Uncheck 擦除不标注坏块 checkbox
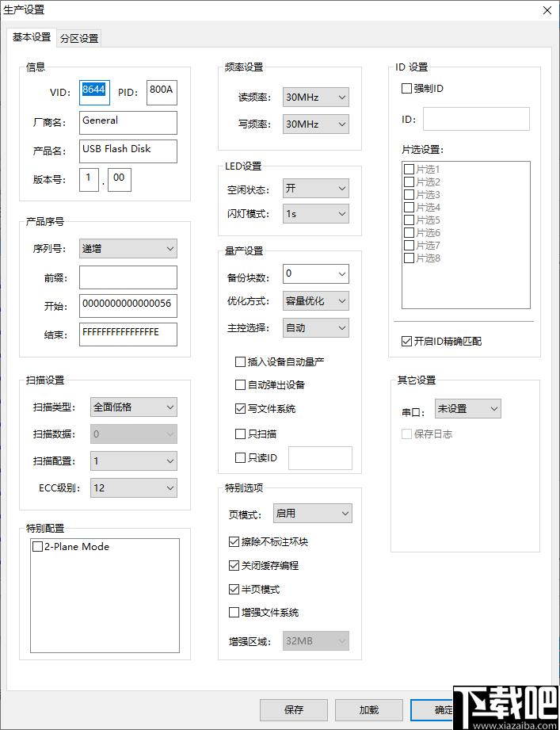560x730 pixels. pos(234,542)
